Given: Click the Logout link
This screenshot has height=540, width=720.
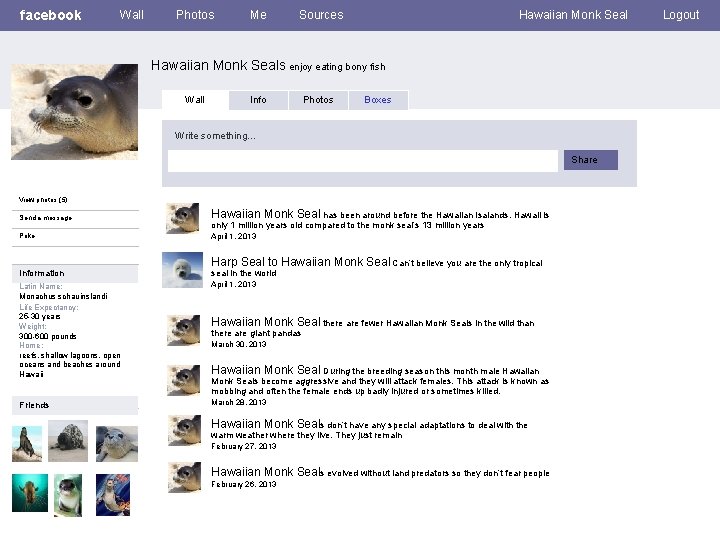Looking at the screenshot, I should coord(681,15).
